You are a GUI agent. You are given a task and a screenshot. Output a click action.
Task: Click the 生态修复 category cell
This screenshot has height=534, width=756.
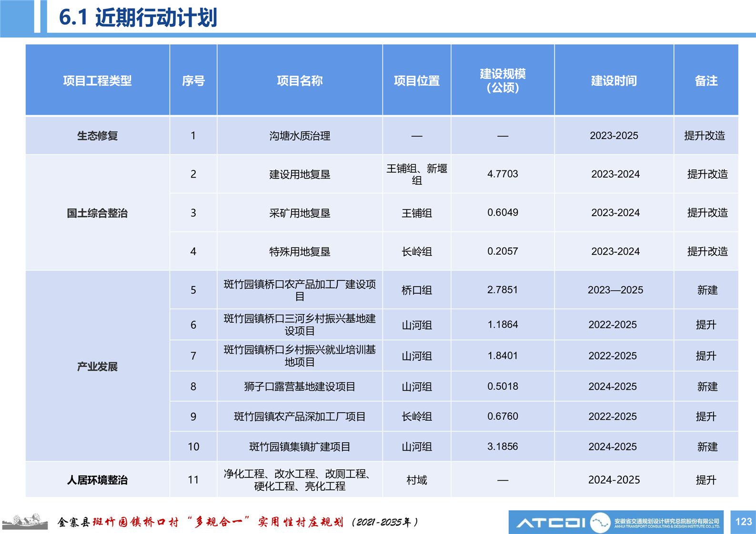click(x=97, y=136)
